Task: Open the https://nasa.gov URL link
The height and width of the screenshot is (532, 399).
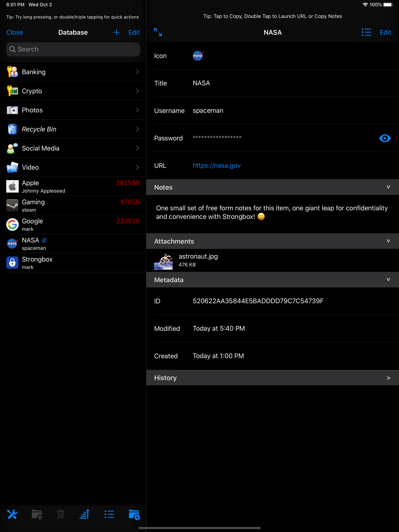Action: tap(217, 166)
